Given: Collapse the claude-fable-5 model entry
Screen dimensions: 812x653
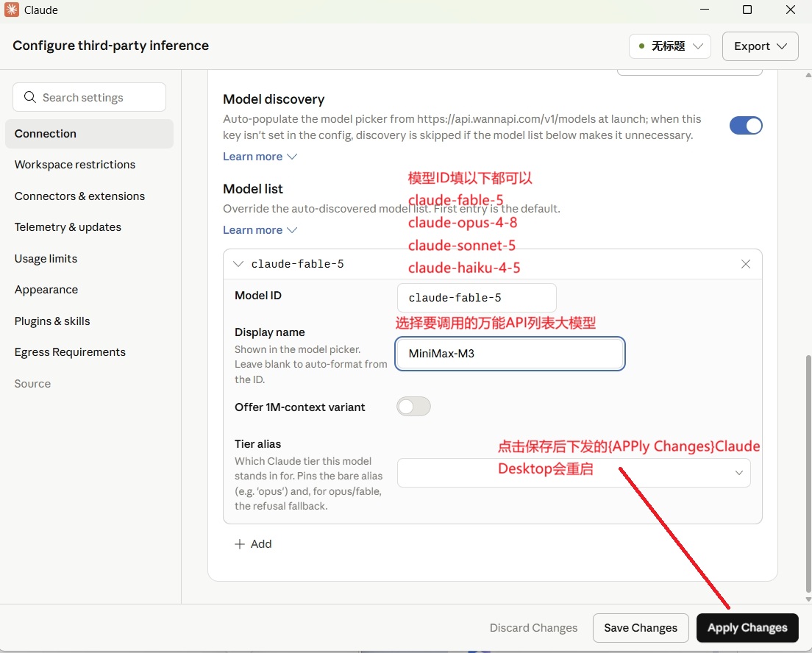Looking at the screenshot, I should [238, 264].
